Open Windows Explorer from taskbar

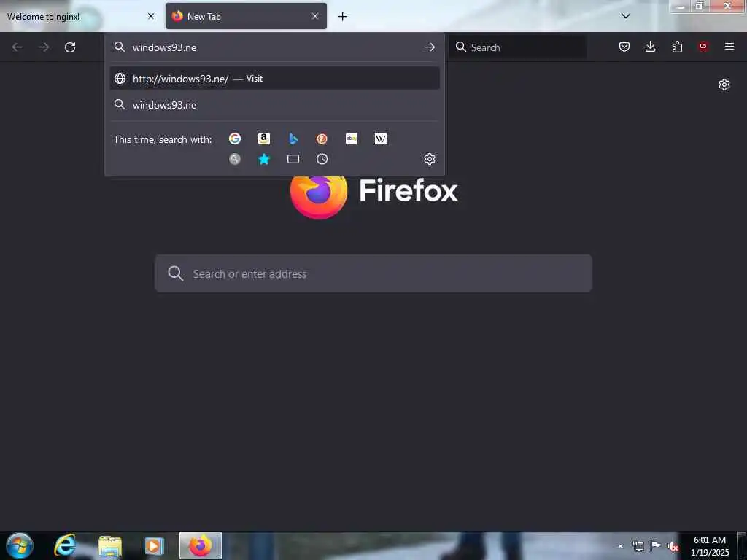(x=110, y=546)
